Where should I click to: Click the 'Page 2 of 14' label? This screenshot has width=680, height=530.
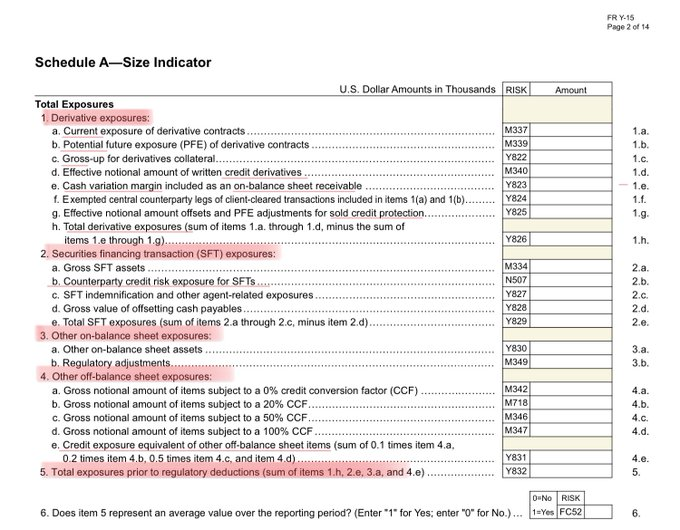coord(628,27)
